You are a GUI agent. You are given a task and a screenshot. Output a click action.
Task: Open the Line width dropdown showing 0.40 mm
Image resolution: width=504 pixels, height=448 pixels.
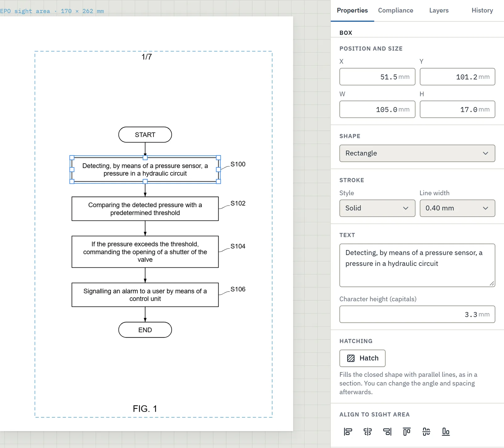point(457,208)
